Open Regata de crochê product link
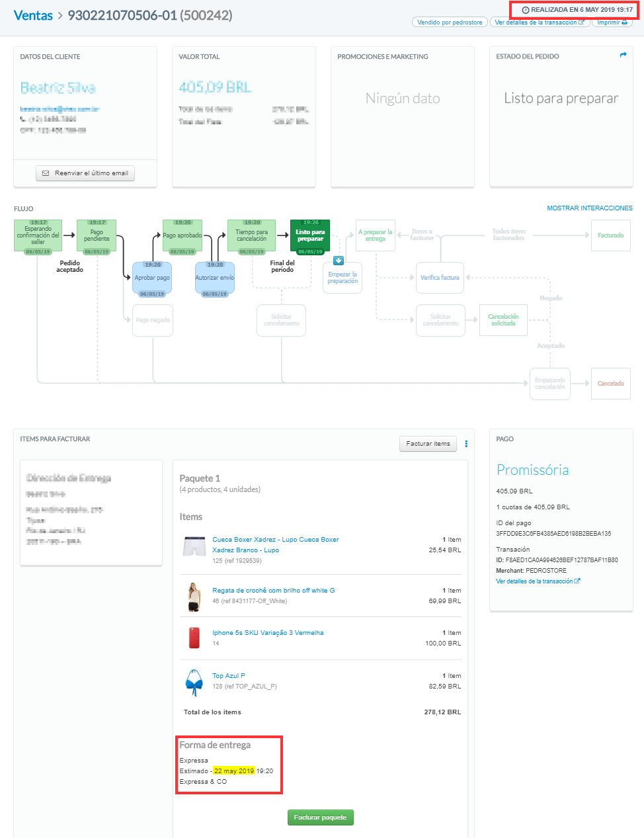This screenshot has height=838, width=644. coord(273,591)
